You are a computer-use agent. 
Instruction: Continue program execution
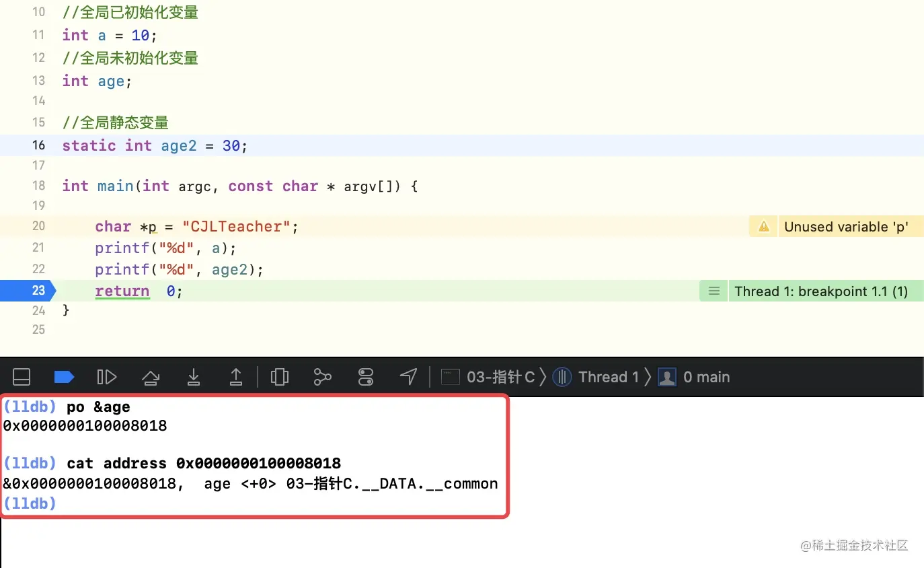click(x=107, y=377)
